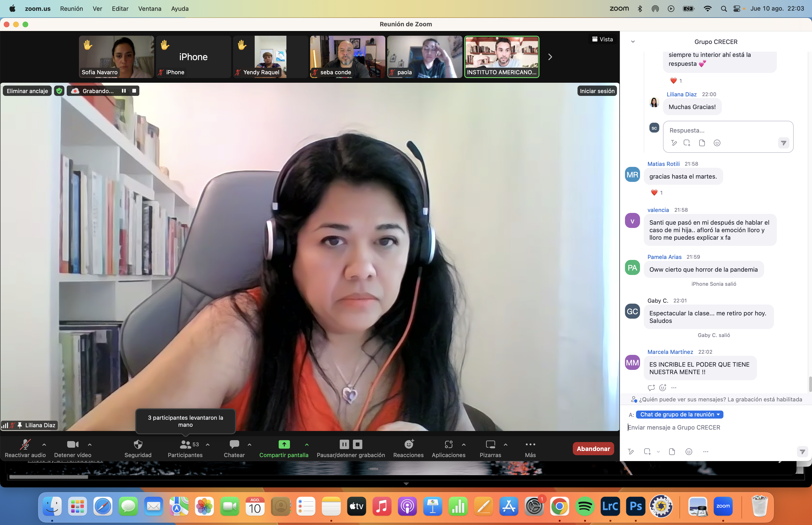Image resolution: width=812 pixels, height=525 pixels.
Task: Toggle camera with Detener vídeo
Action: (73, 445)
